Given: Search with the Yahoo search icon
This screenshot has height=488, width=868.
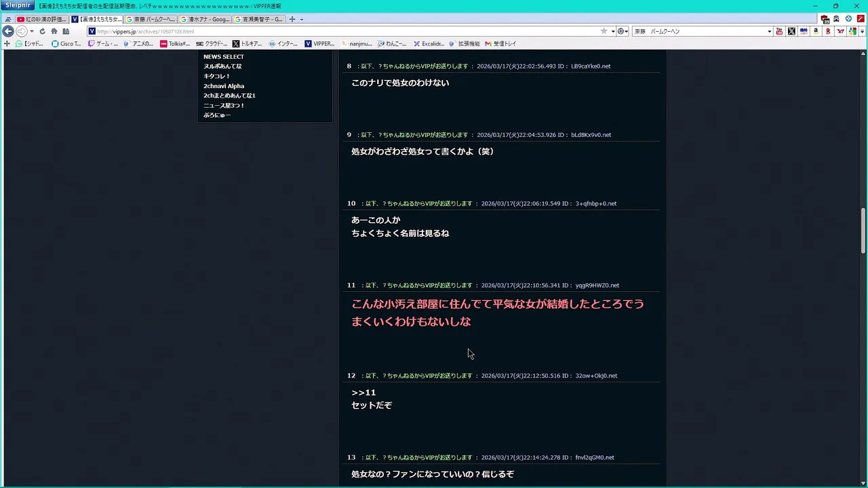Looking at the screenshot, I should 841,31.
